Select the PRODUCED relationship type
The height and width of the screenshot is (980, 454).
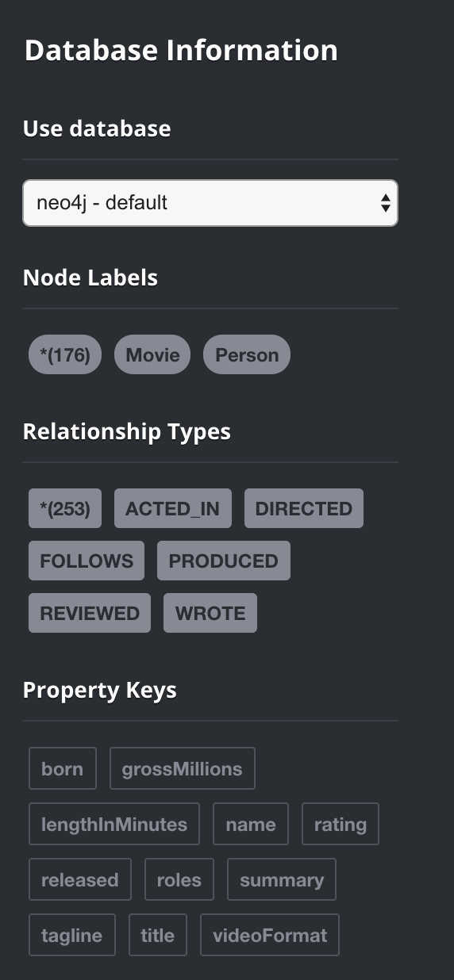coord(224,561)
